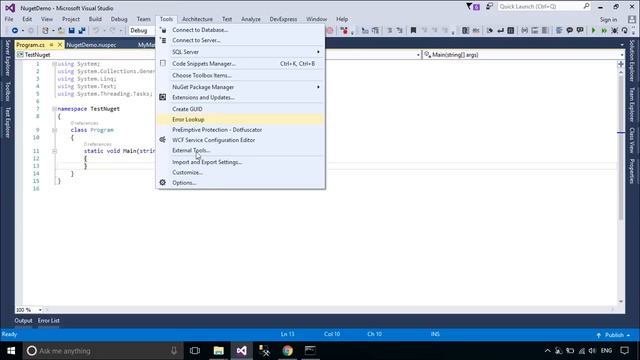Select External Tools... menu item

(240, 150)
